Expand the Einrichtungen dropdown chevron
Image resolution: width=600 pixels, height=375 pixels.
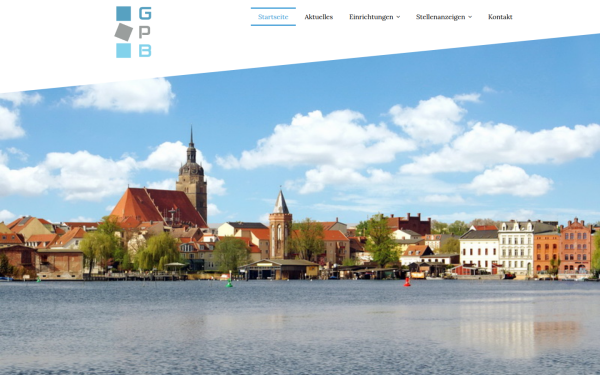[398, 17]
